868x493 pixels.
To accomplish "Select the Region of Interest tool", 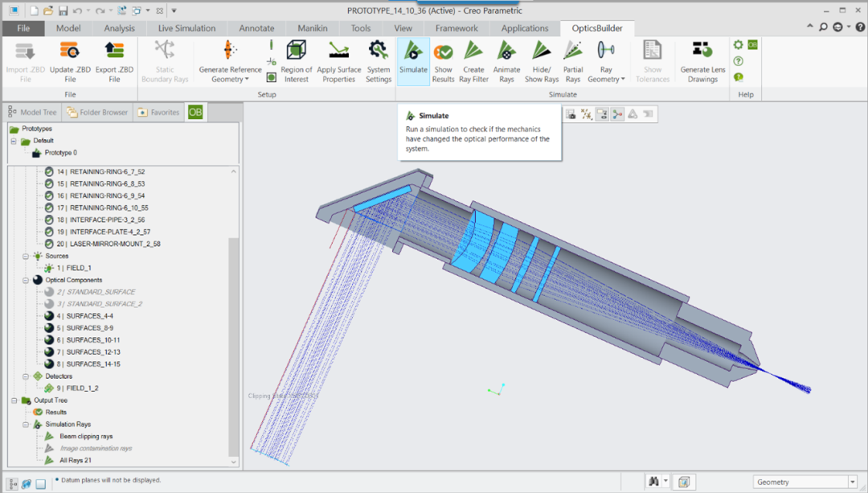I will (x=297, y=61).
